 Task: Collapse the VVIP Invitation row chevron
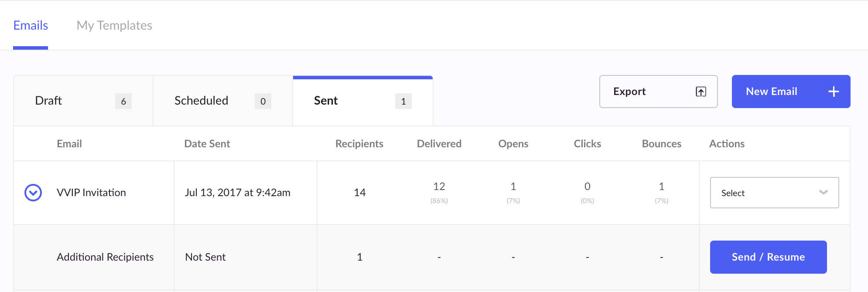(33, 193)
